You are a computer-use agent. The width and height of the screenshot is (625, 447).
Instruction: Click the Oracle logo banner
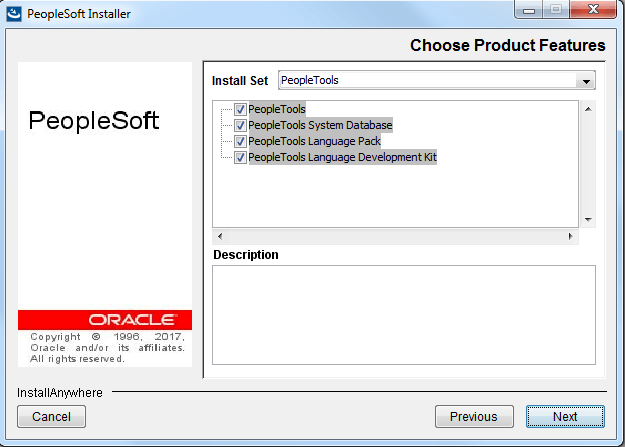coord(105,320)
